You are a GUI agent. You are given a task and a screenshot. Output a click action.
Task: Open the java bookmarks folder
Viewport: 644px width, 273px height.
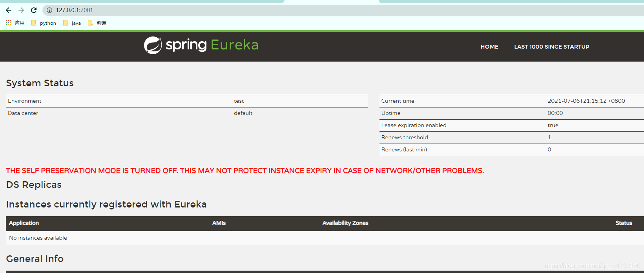pos(72,23)
